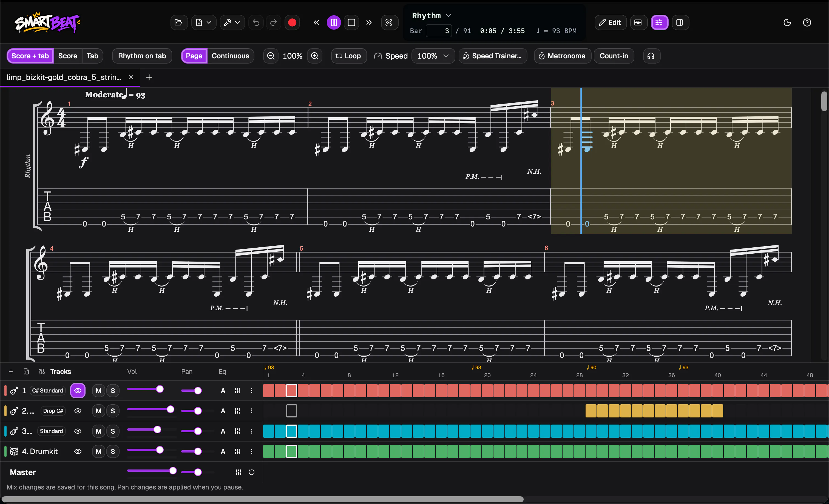The height and width of the screenshot is (504, 829).
Task: Switch to dark mode moon icon
Action: click(x=787, y=22)
